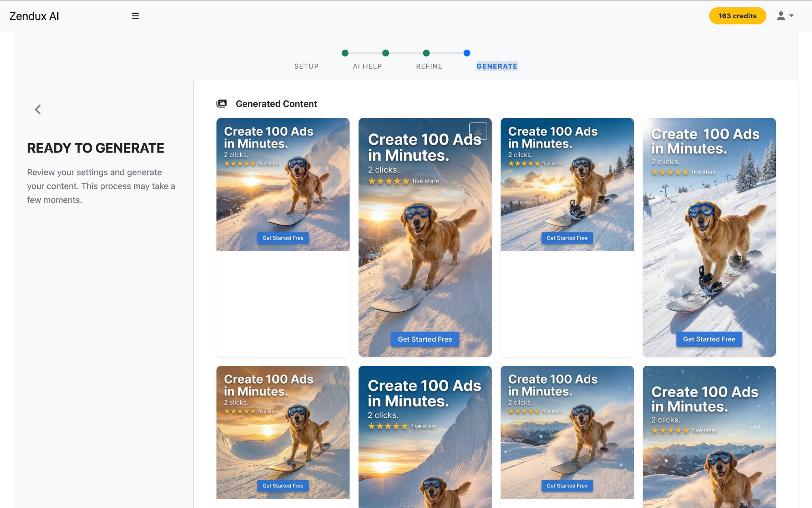Viewport: 812px width, 508px height.
Task: Click the green SETUP step dot
Action: (x=345, y=53)
